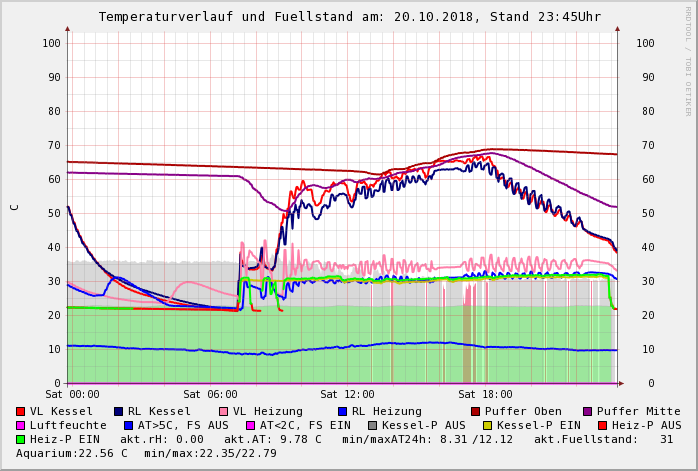Click the navy RL Kessel legend swatch
Screen dimensions: 698x471
click(x=119, y=411)
